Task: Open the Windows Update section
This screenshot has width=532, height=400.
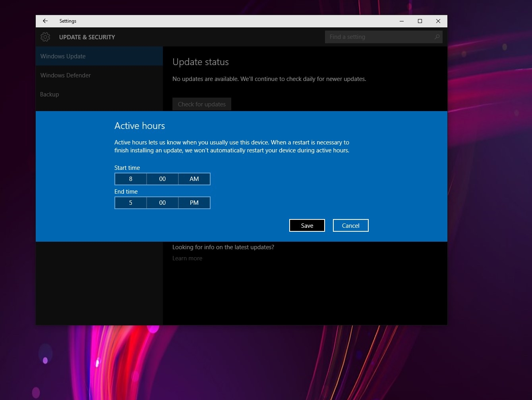Action: point(63,56)
